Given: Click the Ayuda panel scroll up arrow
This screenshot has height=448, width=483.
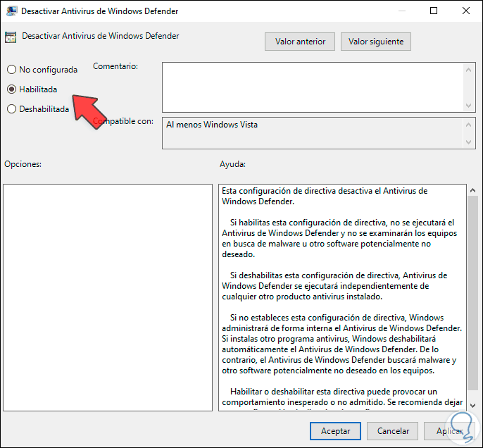Looking at the screenshot, I should click(x=472, y=190).
